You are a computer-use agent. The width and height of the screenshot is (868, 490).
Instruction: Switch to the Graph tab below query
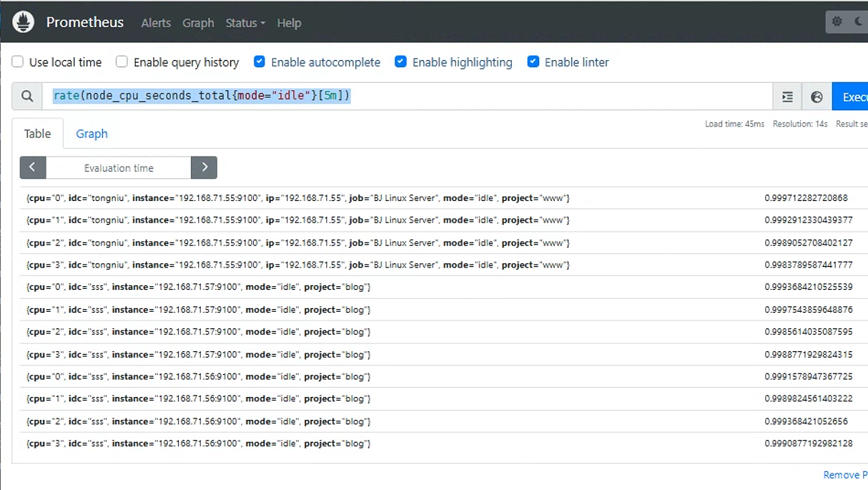coord(92,134)
